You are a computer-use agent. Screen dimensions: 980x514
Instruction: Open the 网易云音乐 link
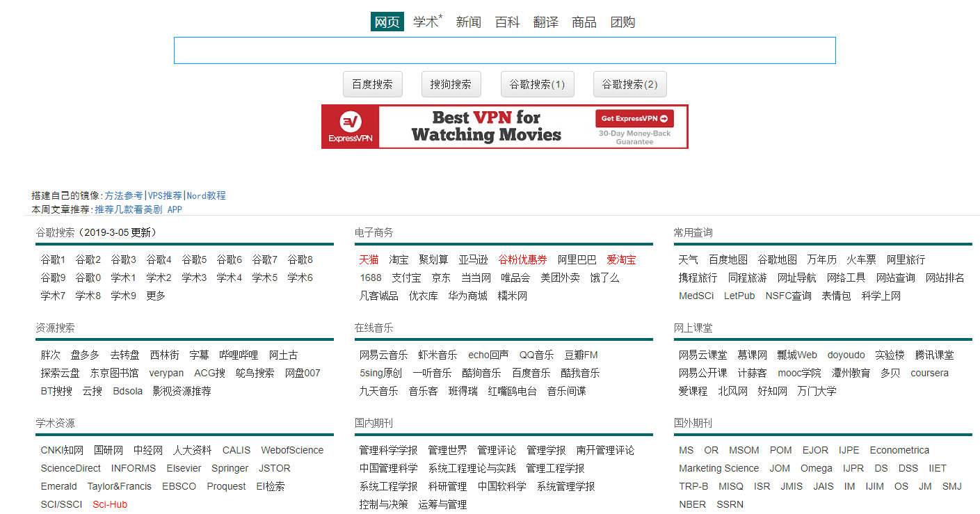pyautogui.click(x=384, y=355)
